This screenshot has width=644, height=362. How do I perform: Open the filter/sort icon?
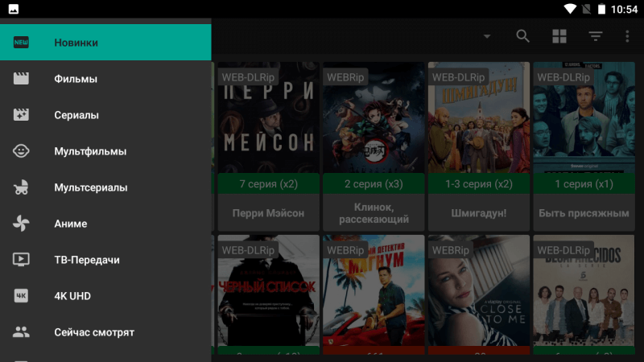tap(595, 36)
